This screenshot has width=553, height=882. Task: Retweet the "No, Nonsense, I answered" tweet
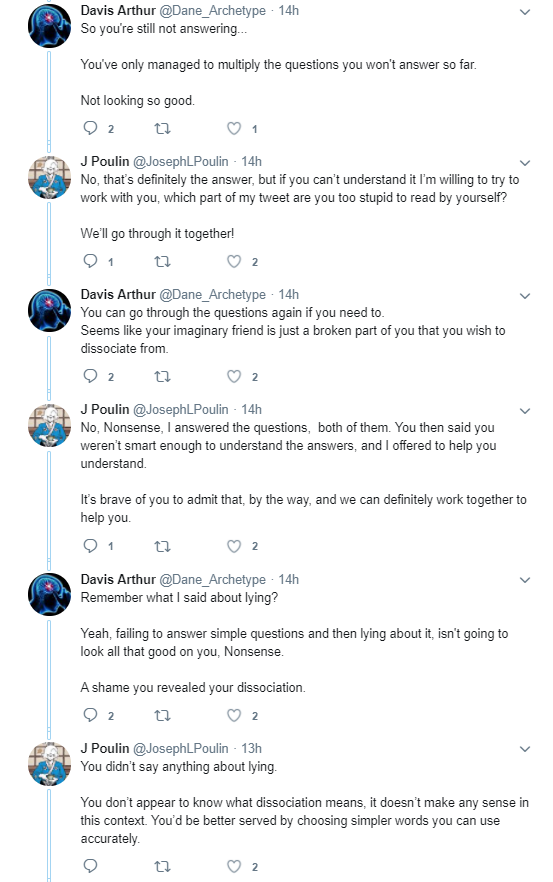point(162,546)
